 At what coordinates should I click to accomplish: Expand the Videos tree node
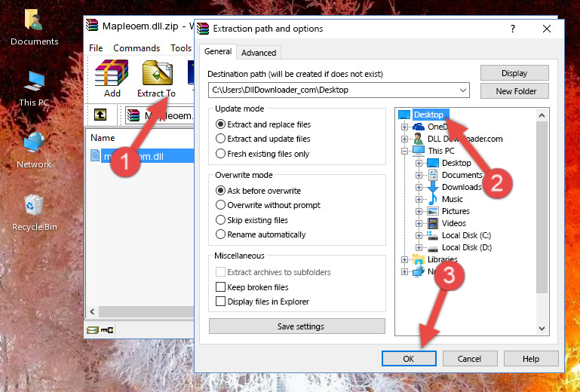click(x=419, y=223)
